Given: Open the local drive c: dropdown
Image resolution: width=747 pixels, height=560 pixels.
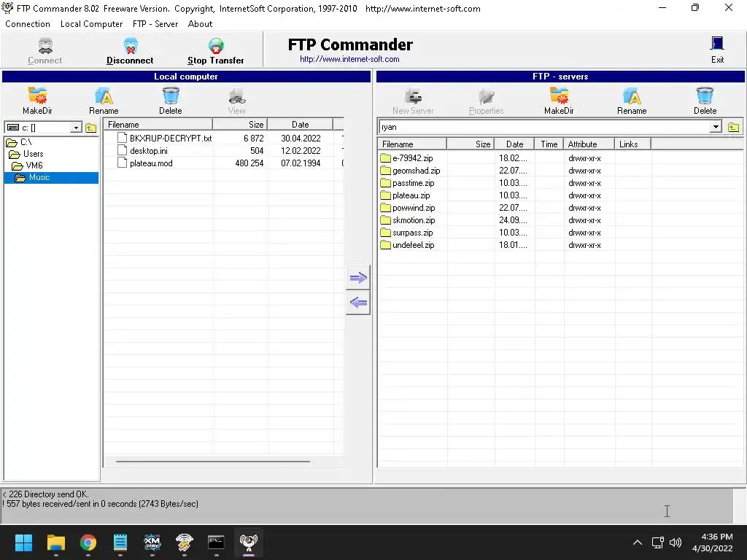Looking at the screenshot, I should pyautogui.click(x=76, y=128).
